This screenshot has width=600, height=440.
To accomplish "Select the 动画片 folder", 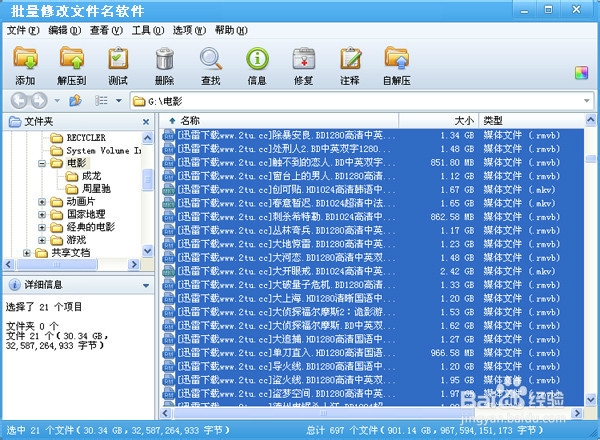I will point(81,202).
